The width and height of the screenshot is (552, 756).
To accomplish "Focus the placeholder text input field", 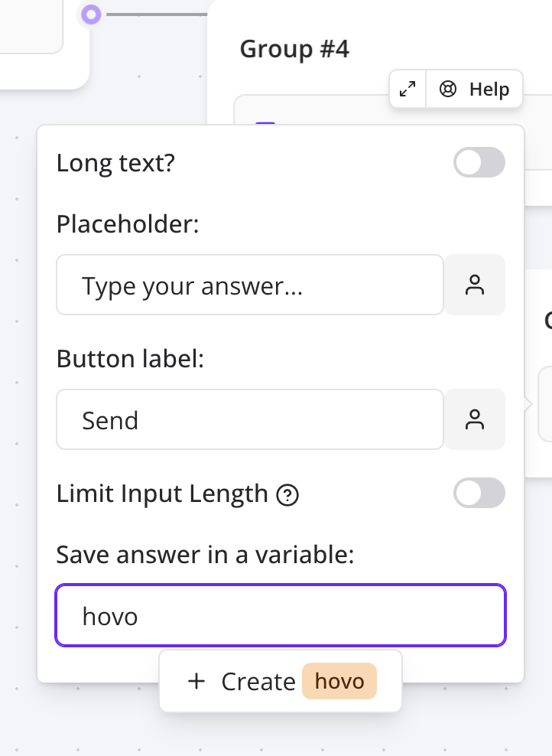I will point(249,285).
